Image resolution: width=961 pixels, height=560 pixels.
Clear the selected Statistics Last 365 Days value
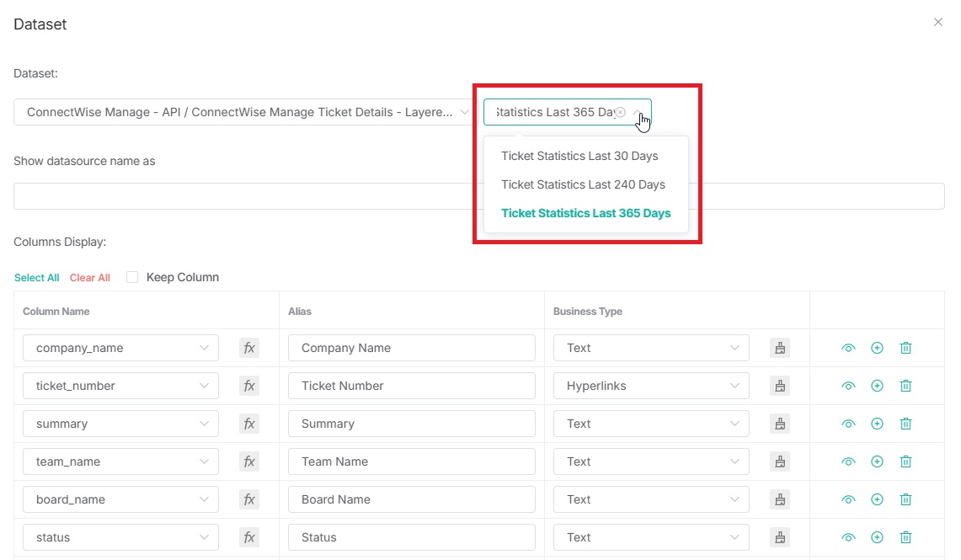tap(621, 112)
